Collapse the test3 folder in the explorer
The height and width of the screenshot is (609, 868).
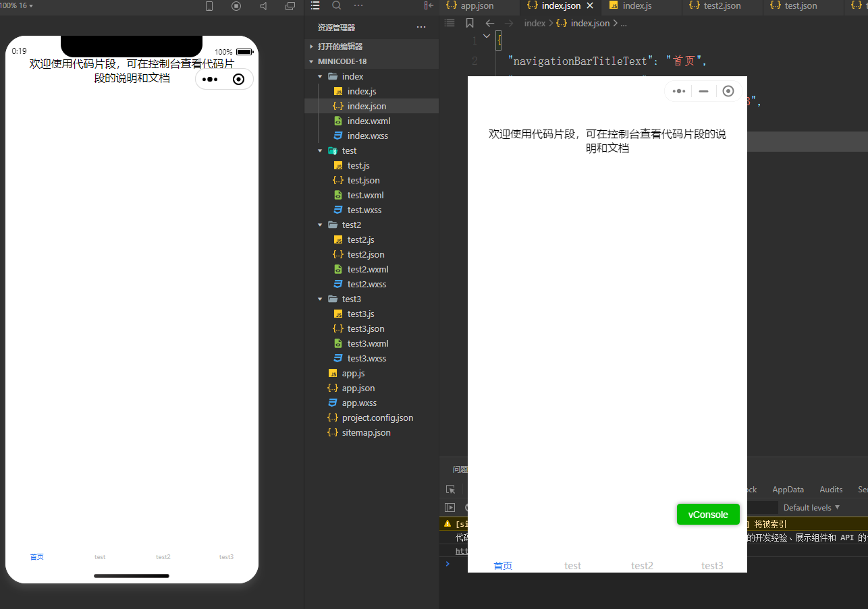point(320,298)
